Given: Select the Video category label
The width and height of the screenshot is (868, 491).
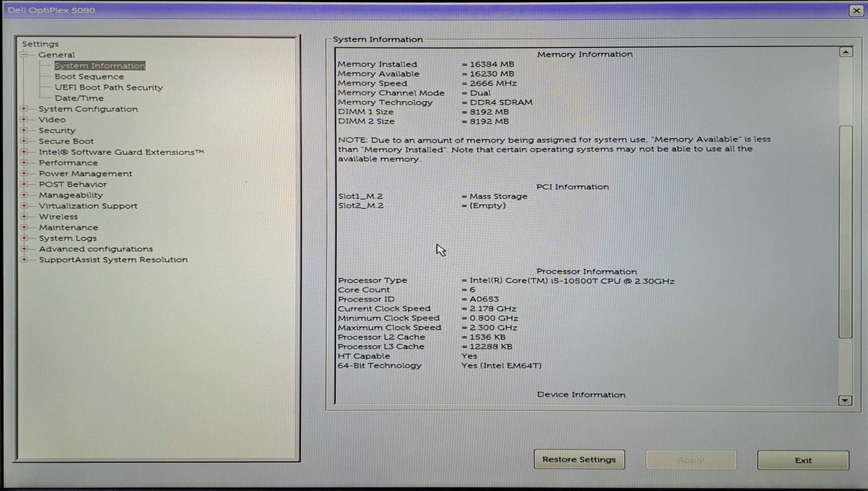Looking at the screenshot, I should [x=52, y=120].
